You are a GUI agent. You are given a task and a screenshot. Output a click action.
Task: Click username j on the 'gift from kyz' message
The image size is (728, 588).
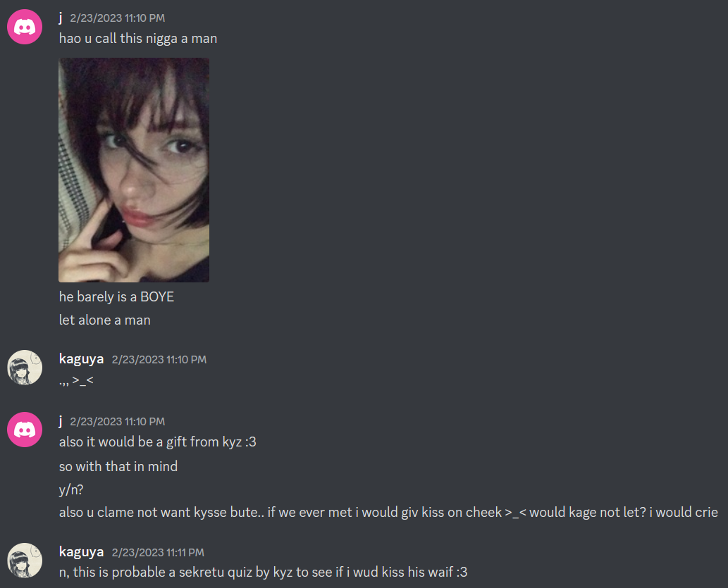(61, 421)
